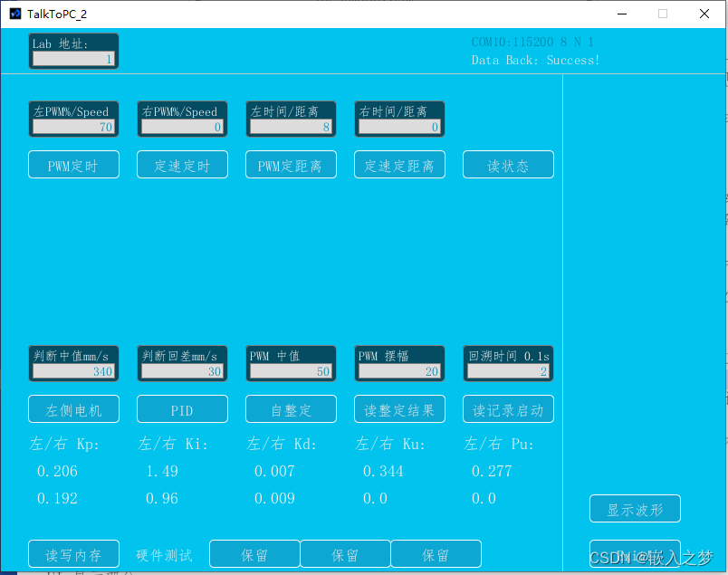
Task: Read status with 读状态 button
Action: coord(508,165)
